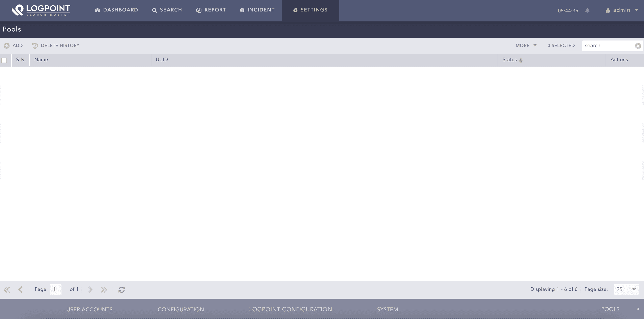Image resolution: width=644 pixels, height=319 pixels.
Task: Select all pools via header checkbox
Action: tap(4, 60)
